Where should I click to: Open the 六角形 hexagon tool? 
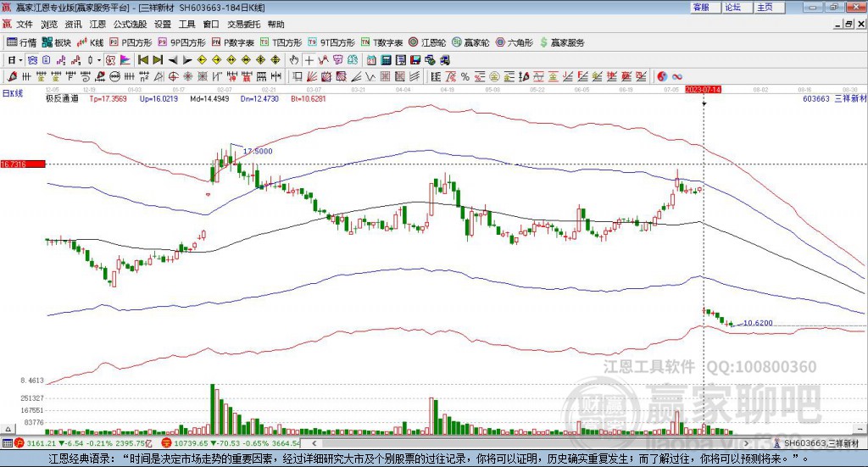(x=515, y=42)
